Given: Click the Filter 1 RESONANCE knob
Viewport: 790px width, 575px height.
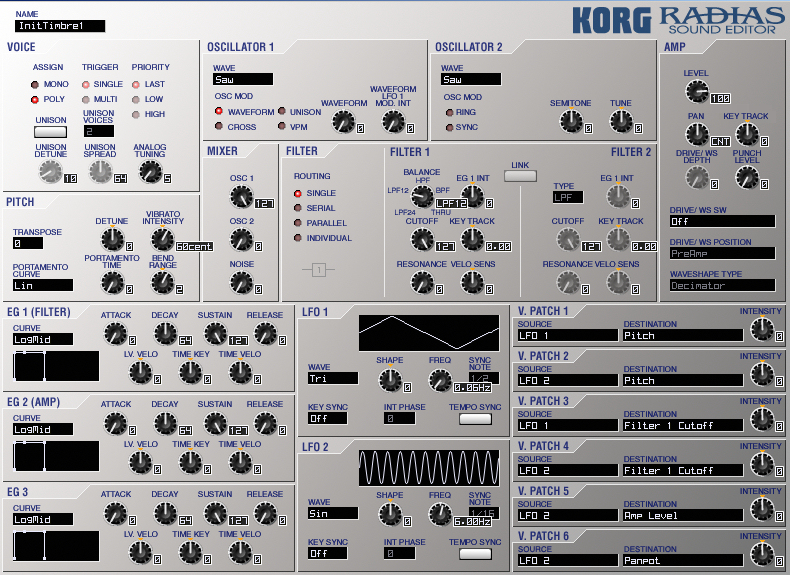Looking at the screenshot, I should (x=422, y=282).
